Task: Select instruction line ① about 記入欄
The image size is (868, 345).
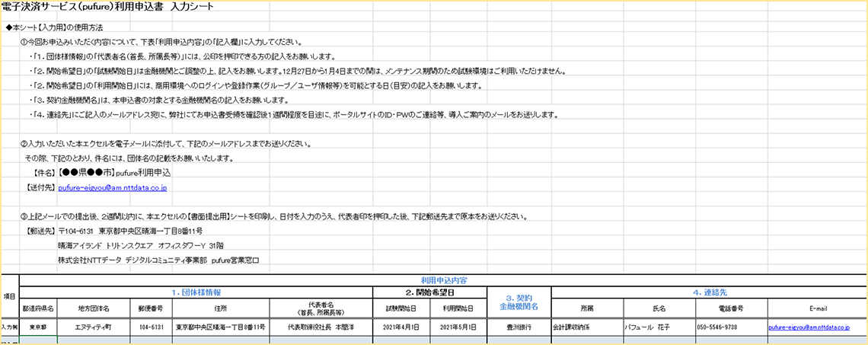Action: [161, 42]
